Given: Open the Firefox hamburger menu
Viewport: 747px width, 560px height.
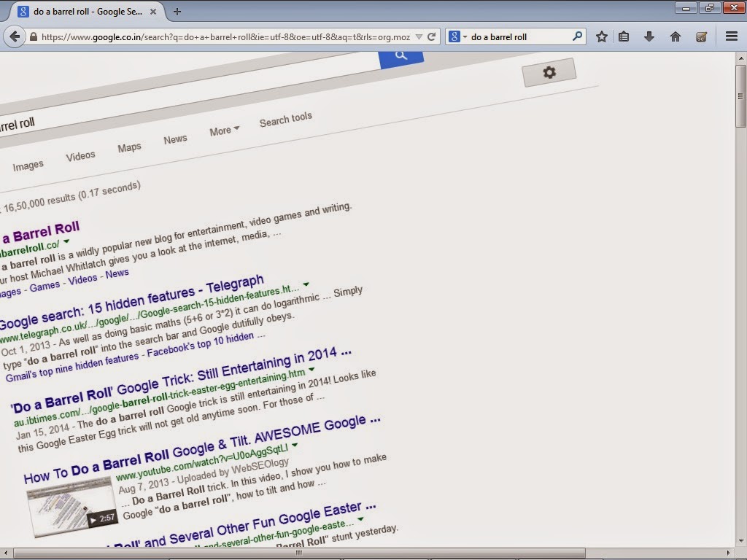Looking at the screenshot, I should pos(732,36).
